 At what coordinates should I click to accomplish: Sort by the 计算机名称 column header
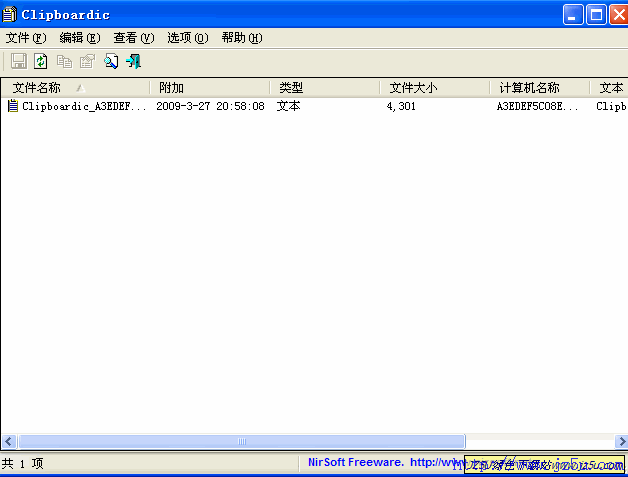tap(539, 88)
